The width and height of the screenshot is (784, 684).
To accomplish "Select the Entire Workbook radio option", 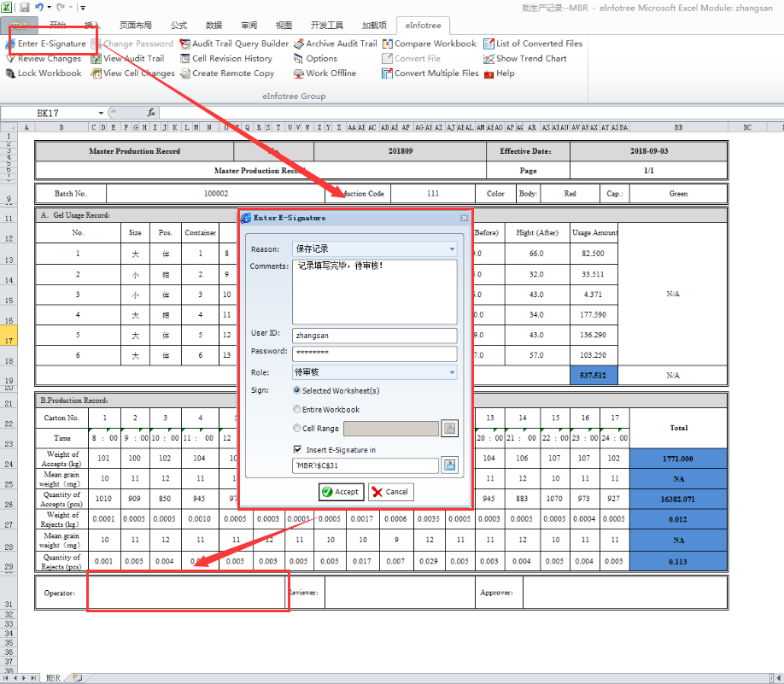I will point(297,410).
